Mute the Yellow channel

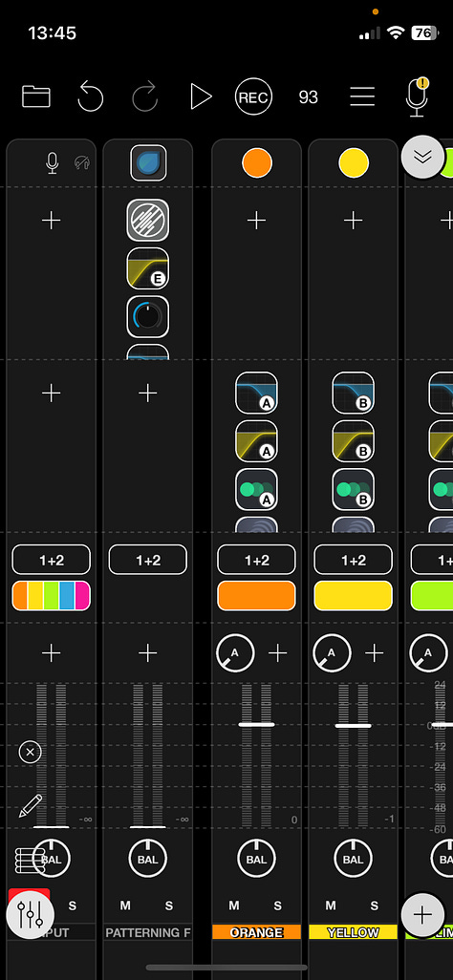(x=331, y=905)
